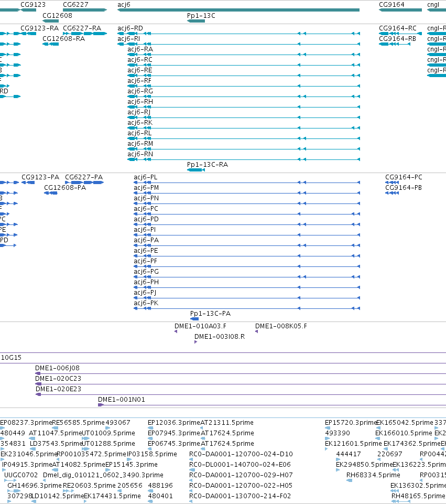
Task: Click protein label CG12608-PA
Action: 65,188
